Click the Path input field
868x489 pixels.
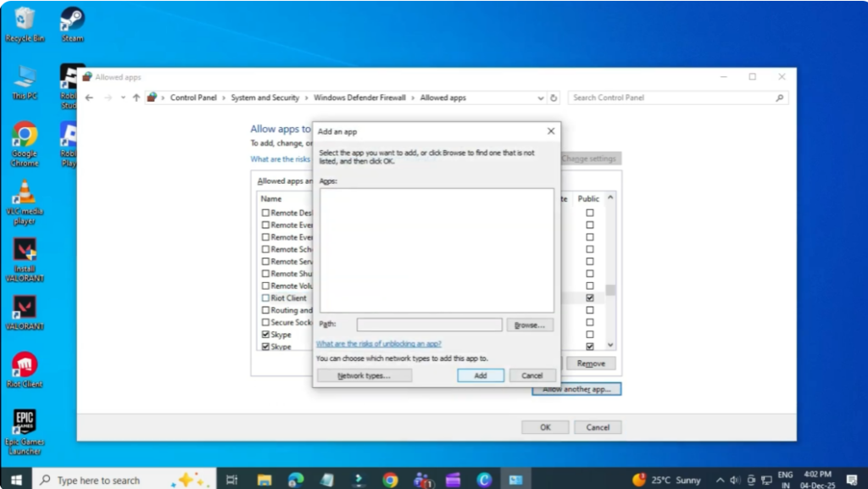tap(429, 324)
